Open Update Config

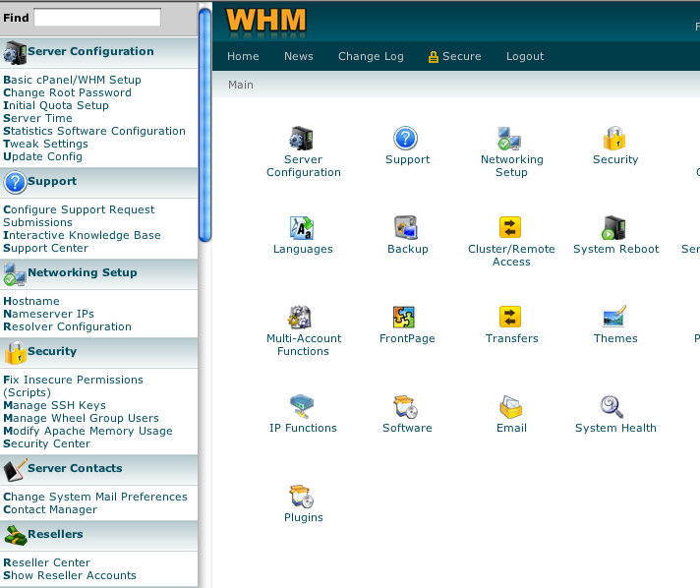tap(43, 156)
